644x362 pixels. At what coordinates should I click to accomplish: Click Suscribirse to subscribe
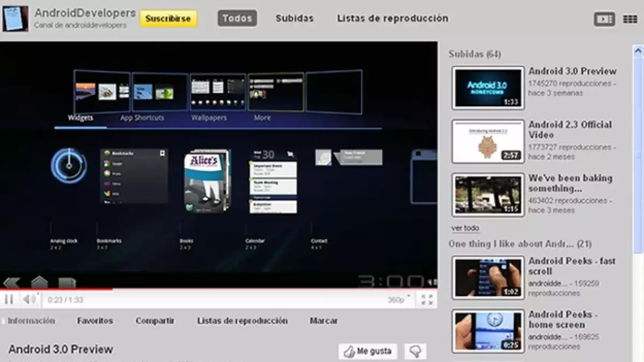(x=168, y=18)
